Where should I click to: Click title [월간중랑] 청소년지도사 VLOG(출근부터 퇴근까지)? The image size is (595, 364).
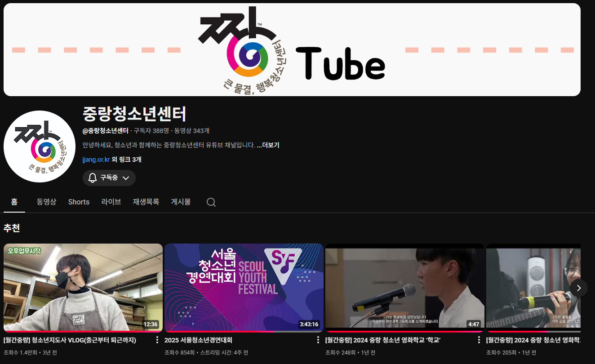(x=70, y=340)
